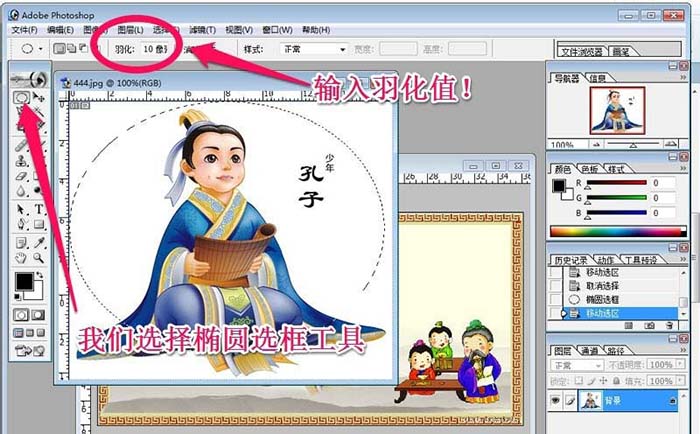The image size is (700, 434).
Task: Create new document from current history state
Action: click(629, 326)
